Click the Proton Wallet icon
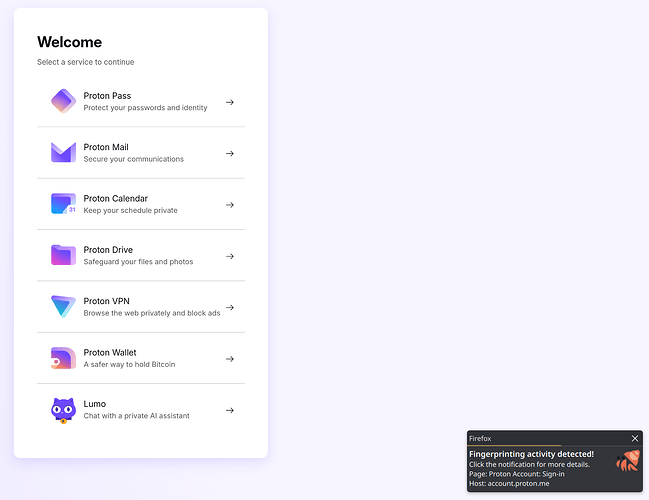The image size is (649, 500). click(x=63, y=358)
